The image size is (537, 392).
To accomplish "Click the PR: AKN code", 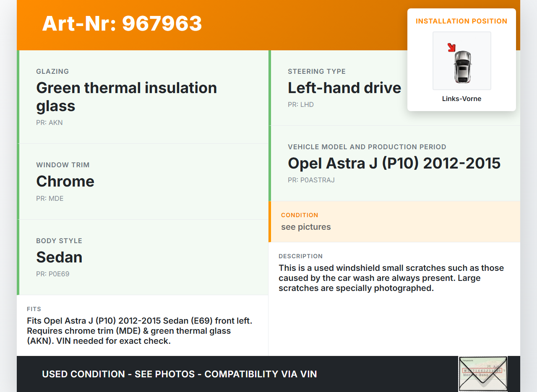I will [50, 123].
